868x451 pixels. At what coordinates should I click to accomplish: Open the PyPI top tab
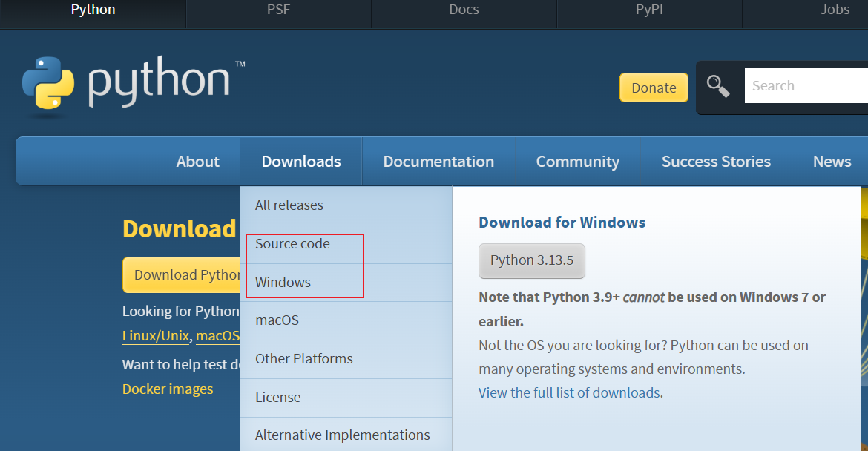point(649,10)
